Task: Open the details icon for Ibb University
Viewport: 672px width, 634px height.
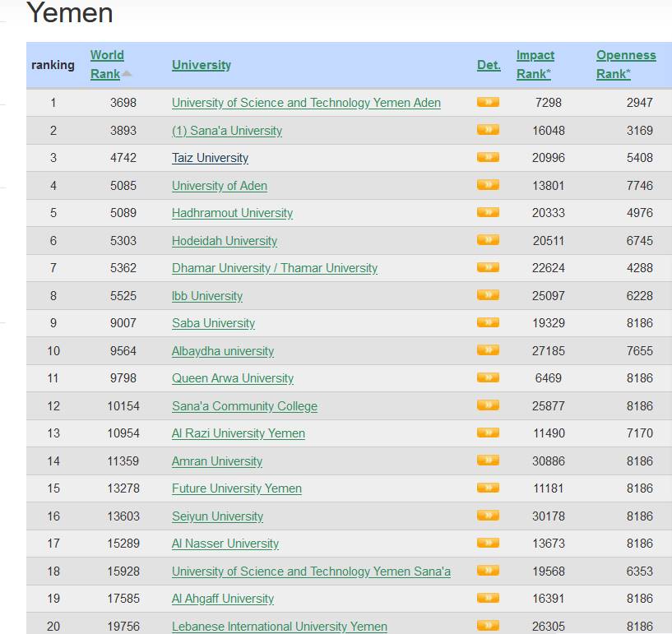Action: 488,294
